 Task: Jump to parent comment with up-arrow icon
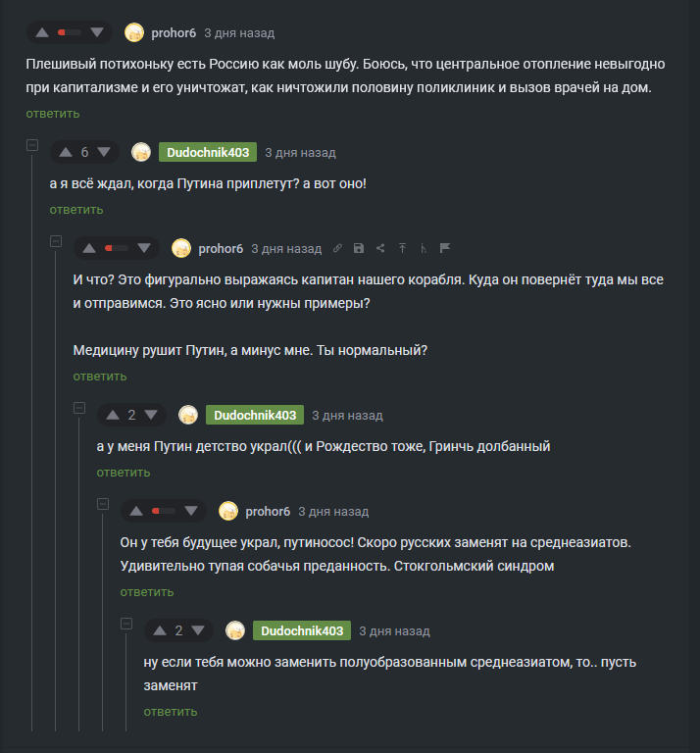click(x=402, y=248)
